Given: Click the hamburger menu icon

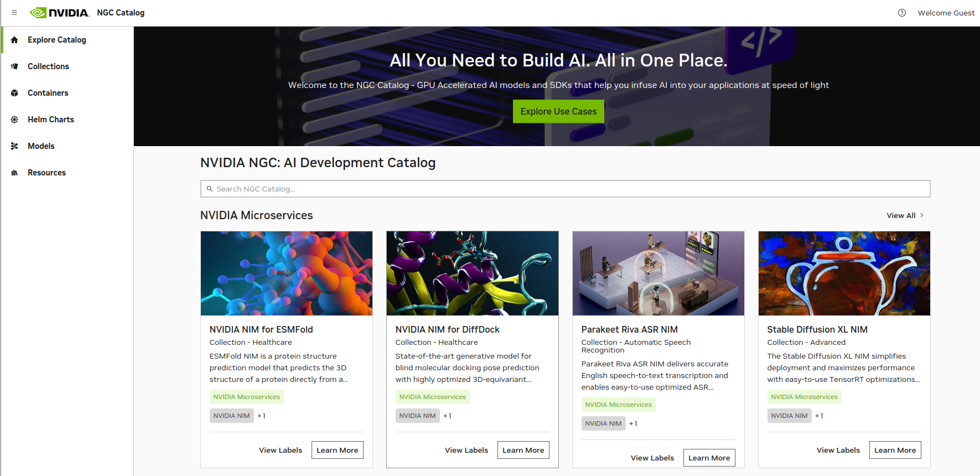Looking at the screenshot, I should 14,13.
